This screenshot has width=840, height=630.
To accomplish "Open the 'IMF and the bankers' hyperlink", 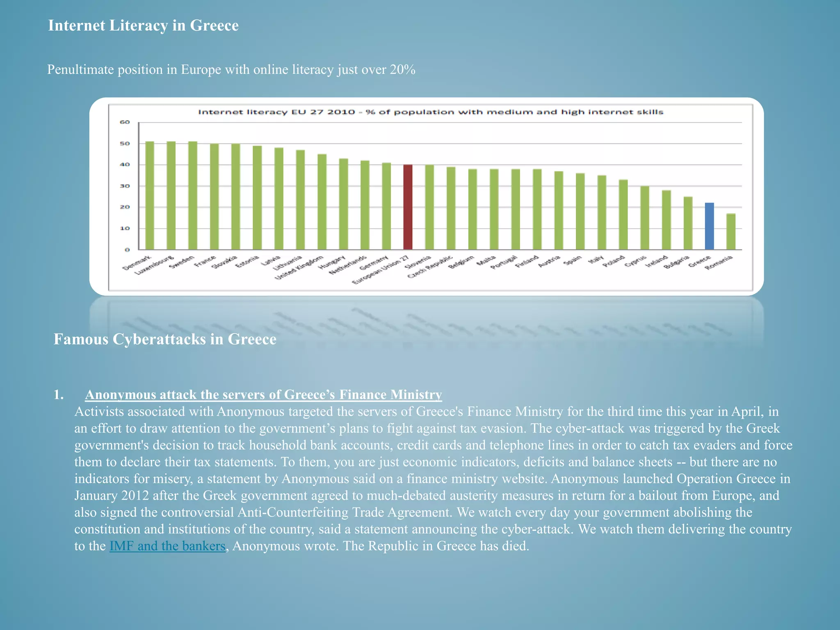I will [x=167, y=546].
